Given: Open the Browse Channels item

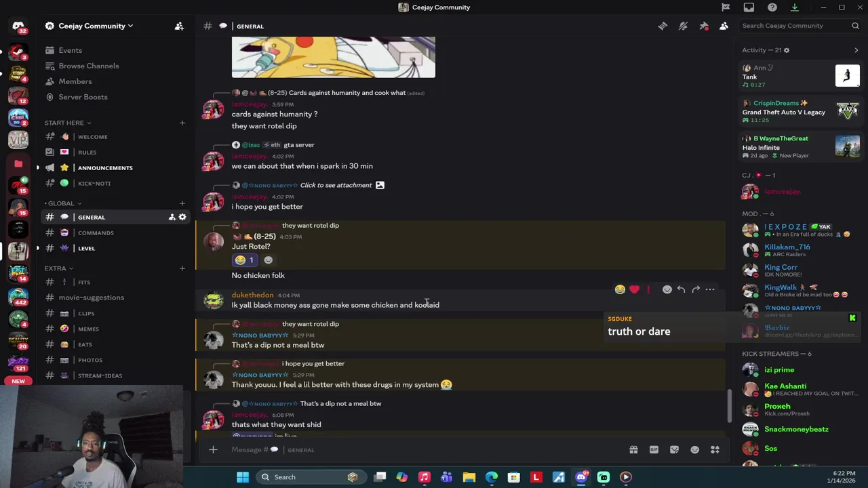Looking at the screenshot, I should pyautogui.click(x=88, y=66).
